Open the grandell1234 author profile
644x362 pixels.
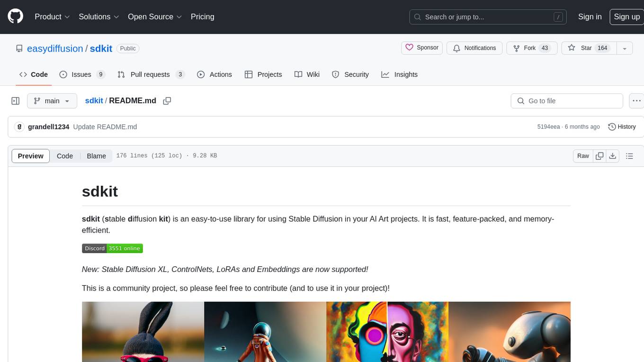[x=49, y=127]
